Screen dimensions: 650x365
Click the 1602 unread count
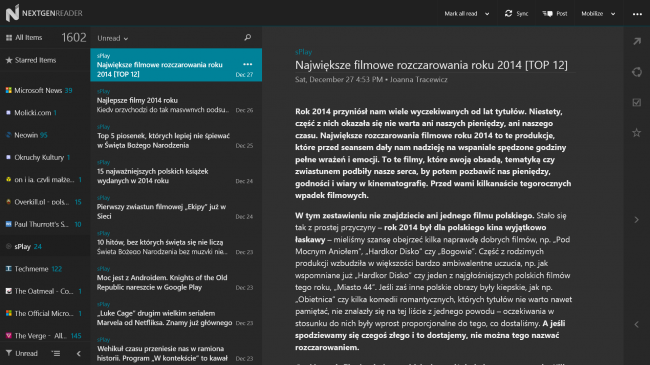point(74,38)
